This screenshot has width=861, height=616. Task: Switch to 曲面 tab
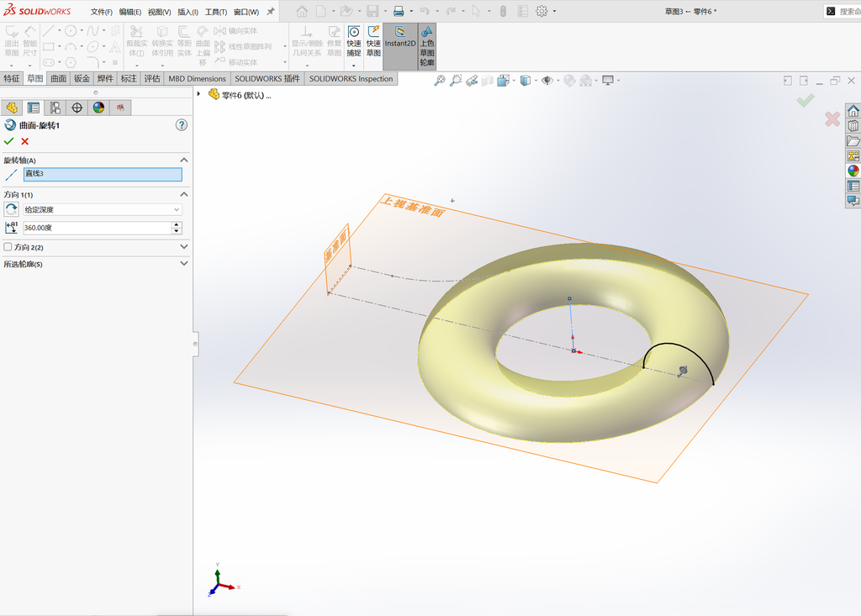[x=59, y=78]
